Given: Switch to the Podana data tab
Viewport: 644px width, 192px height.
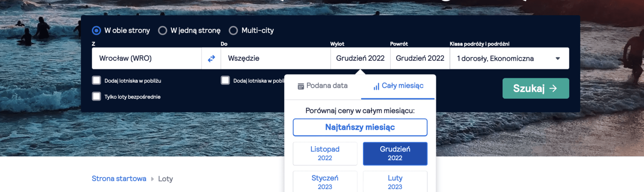Looking at the screenshot, I should coord(323,86).
